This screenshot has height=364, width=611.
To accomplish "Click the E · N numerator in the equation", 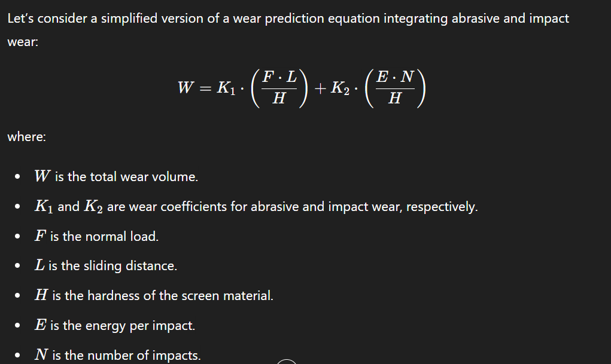I will (x=394, y=78).
